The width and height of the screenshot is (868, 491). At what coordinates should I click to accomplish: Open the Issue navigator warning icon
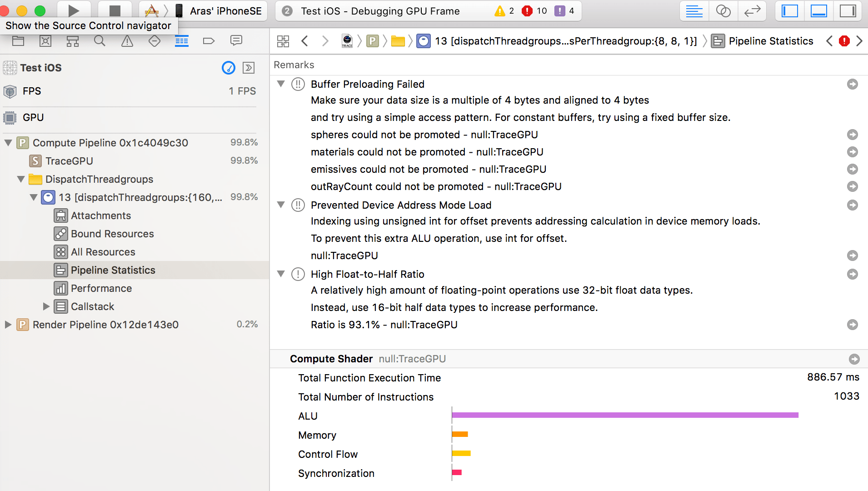(127, 41)
